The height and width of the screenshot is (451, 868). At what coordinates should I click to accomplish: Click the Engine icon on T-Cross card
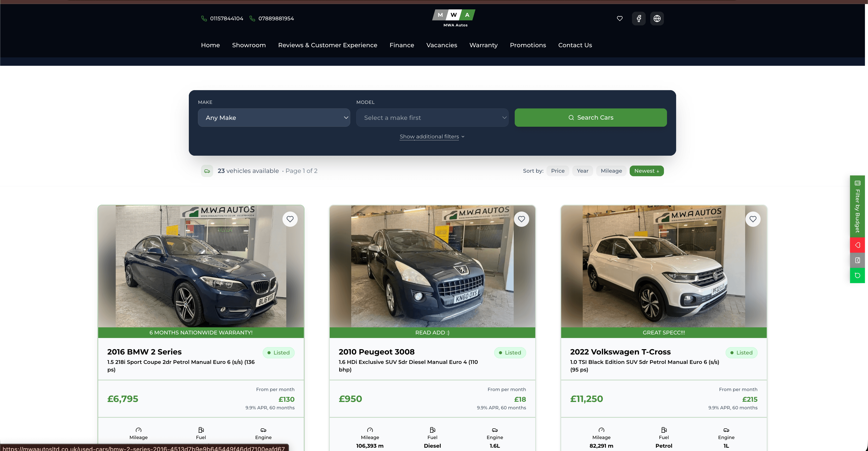(726, 430)
